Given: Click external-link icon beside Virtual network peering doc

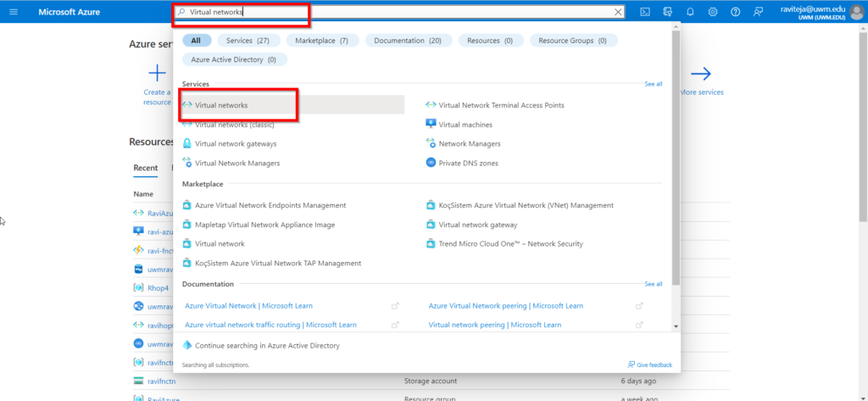Looking at the screenshot, I should coord(639,325).
